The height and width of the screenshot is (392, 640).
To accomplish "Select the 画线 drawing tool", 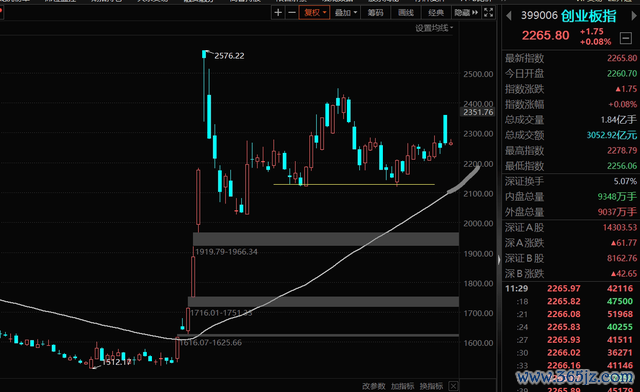I will [x=406, y=13].
